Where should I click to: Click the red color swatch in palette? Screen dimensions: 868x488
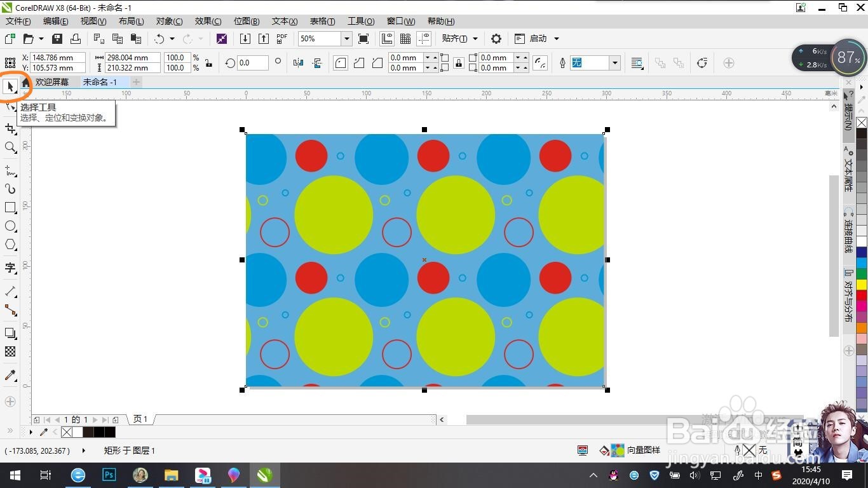(x=862, y=295)
